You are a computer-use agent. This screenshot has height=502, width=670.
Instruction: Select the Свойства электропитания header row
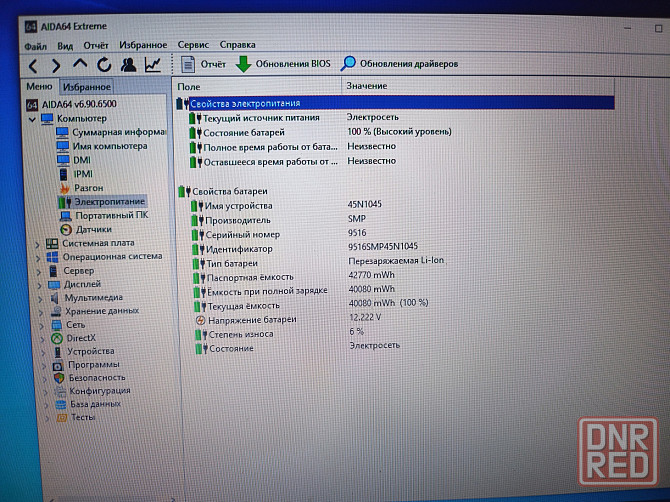pyautogui.click(x=395, y=103)
